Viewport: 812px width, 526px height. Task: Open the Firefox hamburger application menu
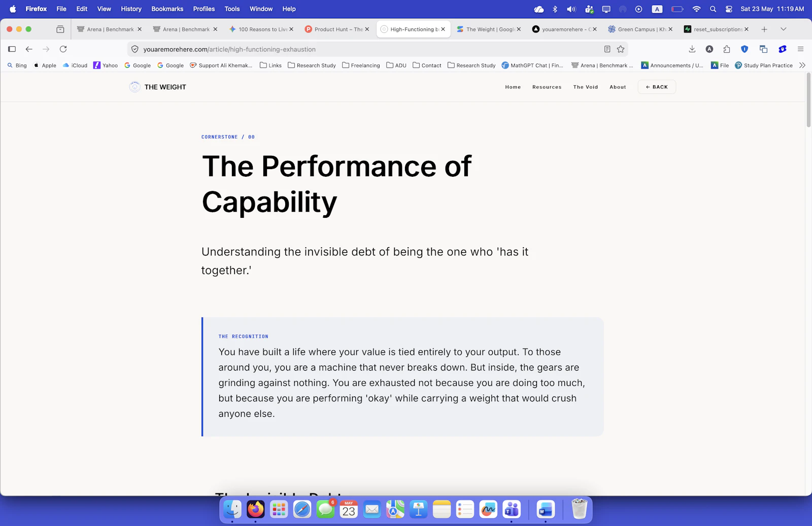tap(801, 49)
